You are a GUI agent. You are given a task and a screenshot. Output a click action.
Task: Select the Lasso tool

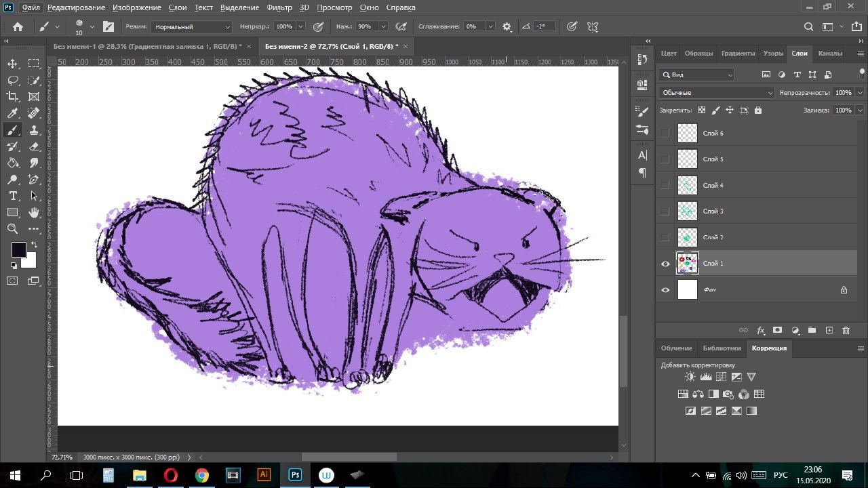(12, 80)
